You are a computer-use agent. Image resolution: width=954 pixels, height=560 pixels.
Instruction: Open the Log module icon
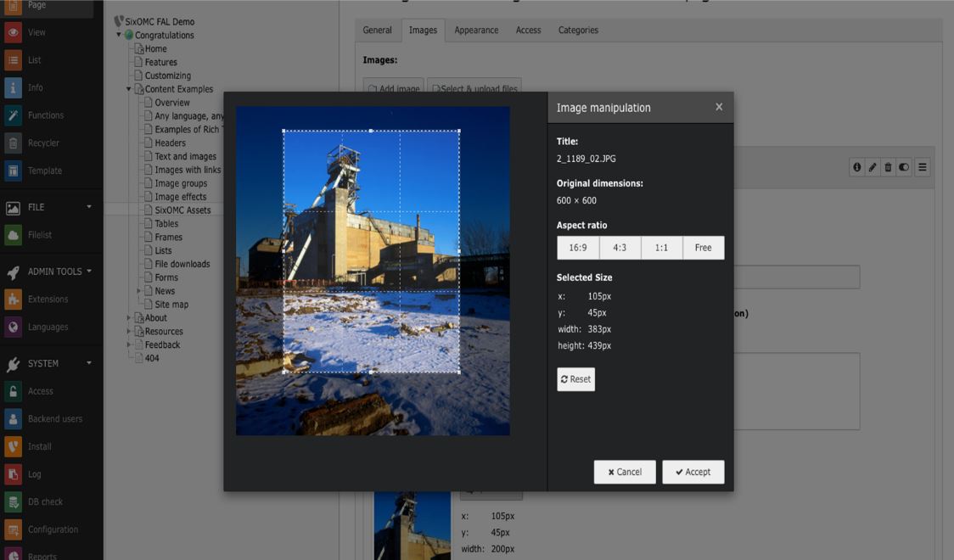(x=13, y=474)
